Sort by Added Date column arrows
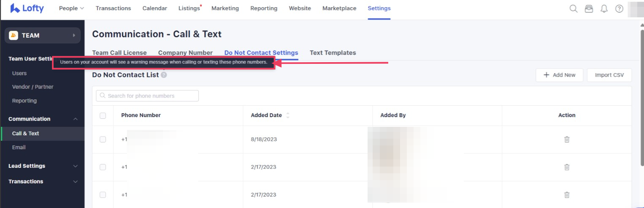The width and height of the screenshot is (644, 208). (288, 115)
